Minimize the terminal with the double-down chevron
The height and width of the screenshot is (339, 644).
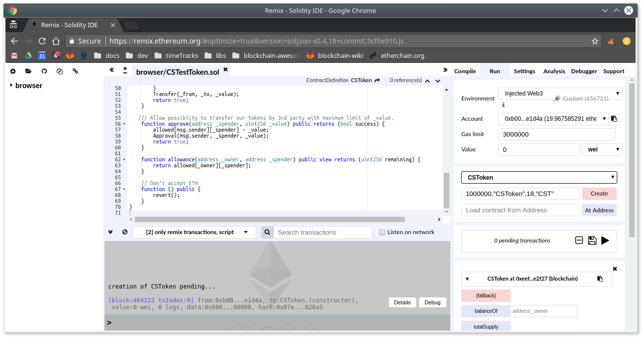coord(111,232)
